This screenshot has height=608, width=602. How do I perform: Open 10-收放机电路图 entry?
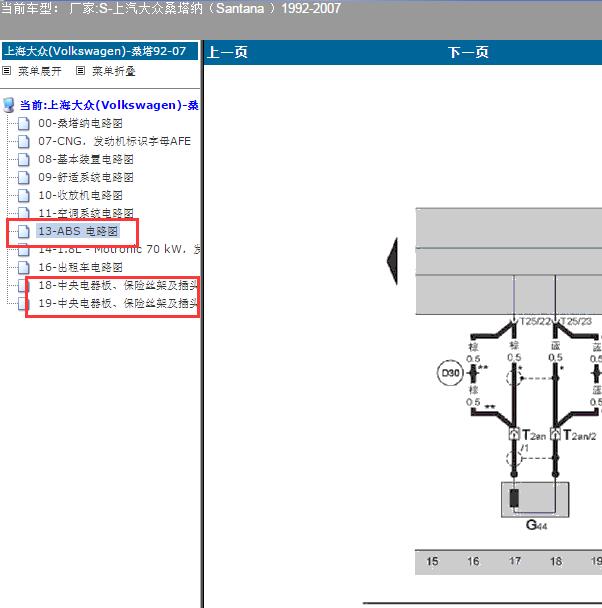click(80, 195)
